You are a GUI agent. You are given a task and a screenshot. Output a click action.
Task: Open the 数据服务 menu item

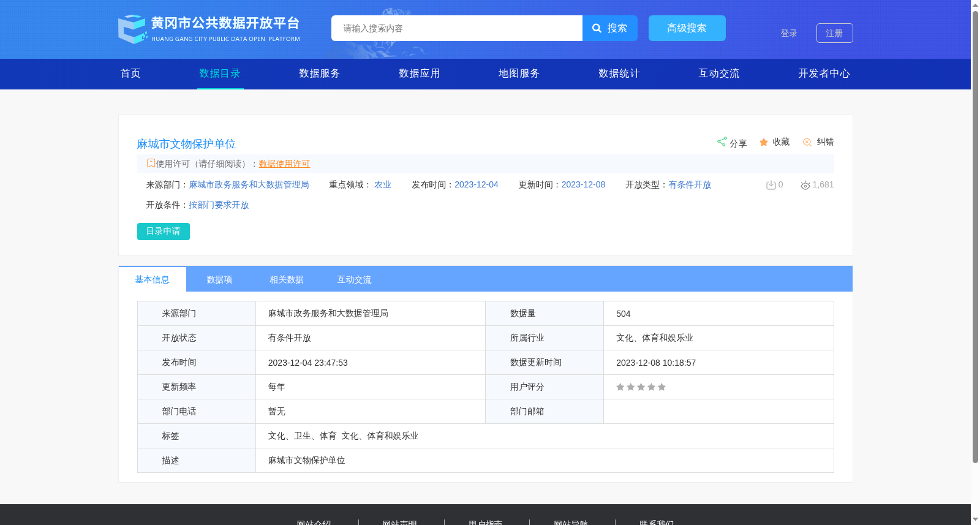coord(320,74)
